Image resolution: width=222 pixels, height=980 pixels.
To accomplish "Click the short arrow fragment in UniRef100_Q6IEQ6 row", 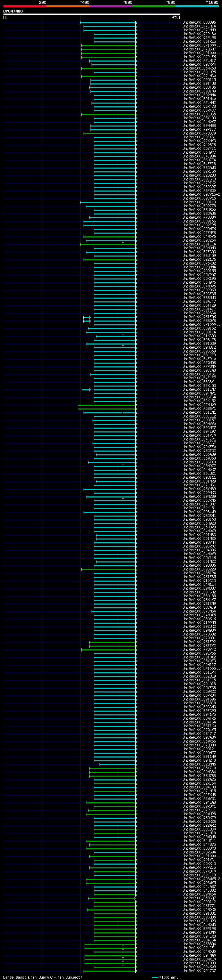I will tap(87, 317).
